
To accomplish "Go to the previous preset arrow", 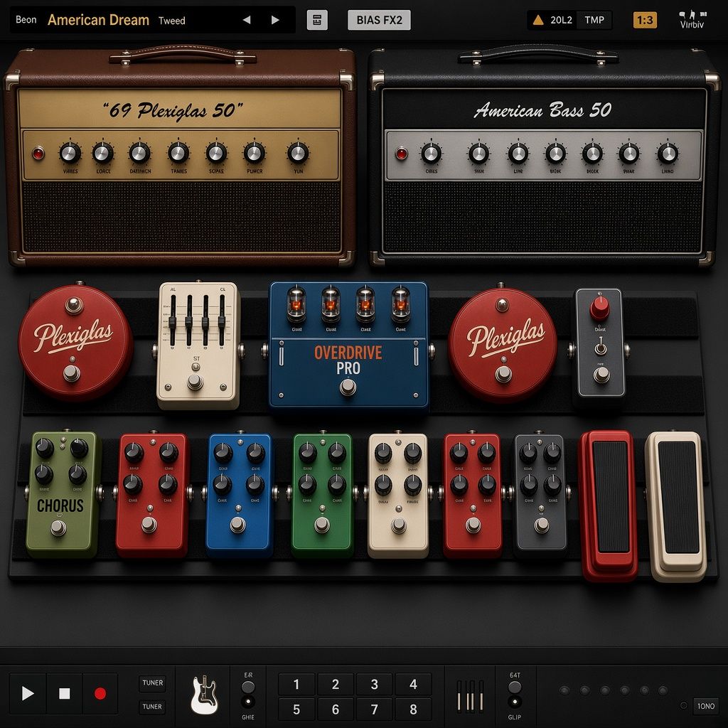I will click(x=247, y=20).
